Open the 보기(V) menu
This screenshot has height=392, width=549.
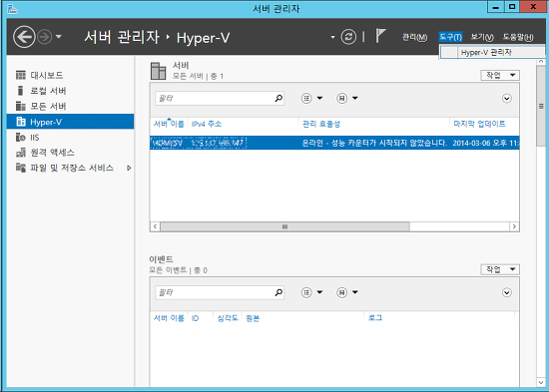(x=482, y=37)
